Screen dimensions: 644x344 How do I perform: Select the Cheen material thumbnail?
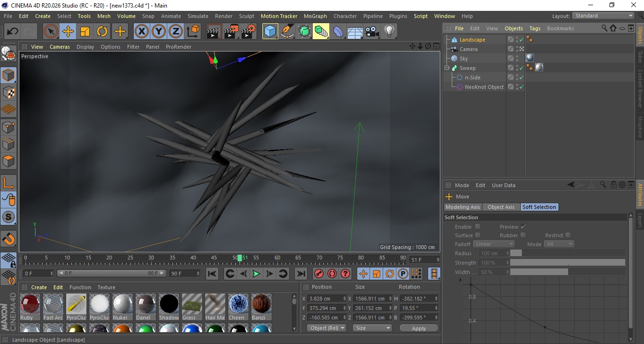point(238,304)
